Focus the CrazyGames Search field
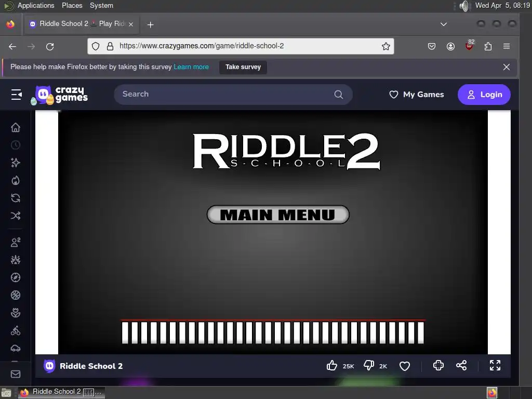Screen dimensions: 532x399 coord(233,95)
